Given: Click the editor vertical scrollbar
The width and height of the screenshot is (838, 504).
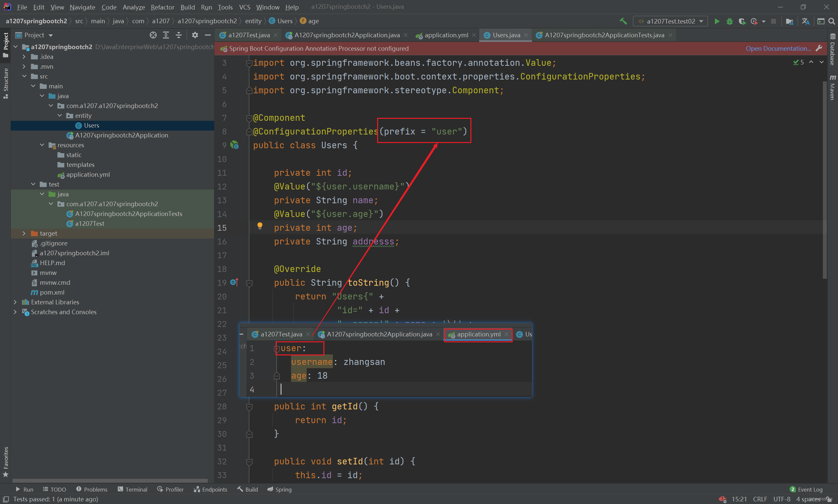Looking at the screenshot, I should pos(825,180).
